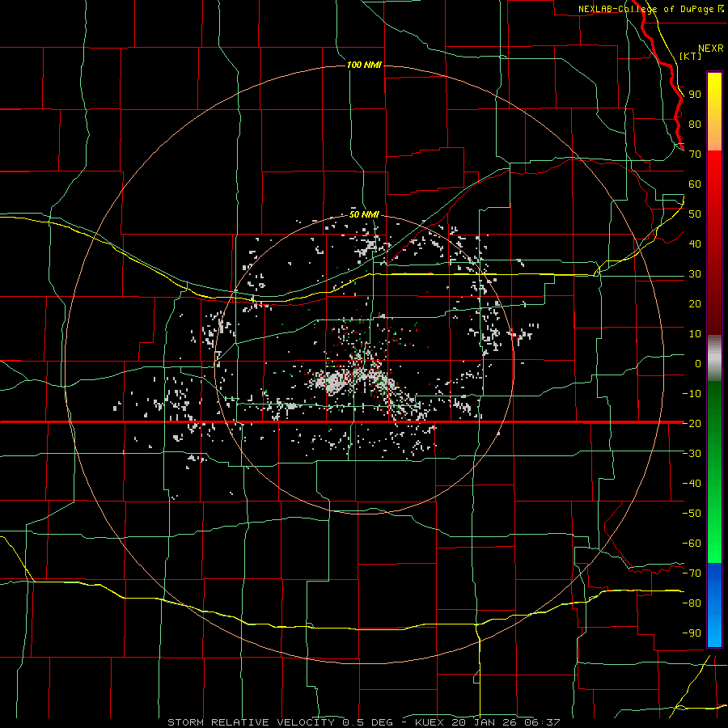Viewport: 728px width, 728px height.
Task: Click the "-70" scale value
Action: point(692,574)
